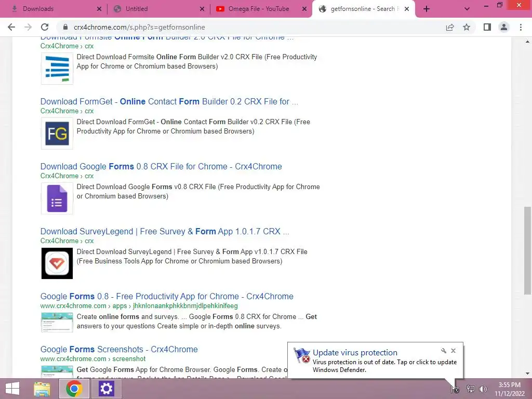The height and width of the screenshot is (399, 532).
Task: Click the purple Google Forms icon
Action: pyautogui.click(x=57, y=198)
